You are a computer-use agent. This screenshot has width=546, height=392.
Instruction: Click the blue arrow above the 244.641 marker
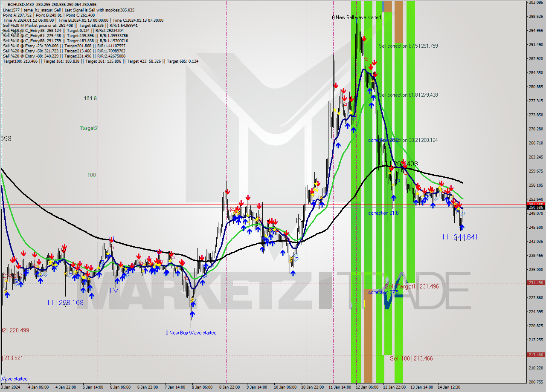pyautogui.click(x=462, y=228)
